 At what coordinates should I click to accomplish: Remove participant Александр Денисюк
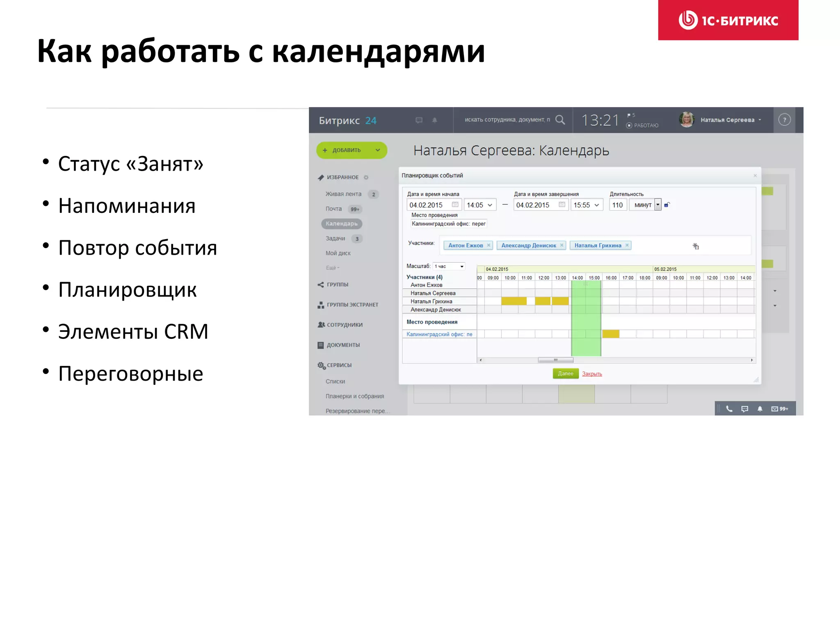click(x=562, y=245)
